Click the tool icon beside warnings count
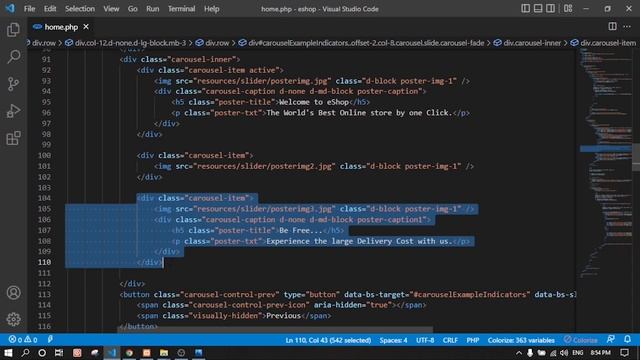The height and width of the screenshot is (360, 640). coord(50,339)
